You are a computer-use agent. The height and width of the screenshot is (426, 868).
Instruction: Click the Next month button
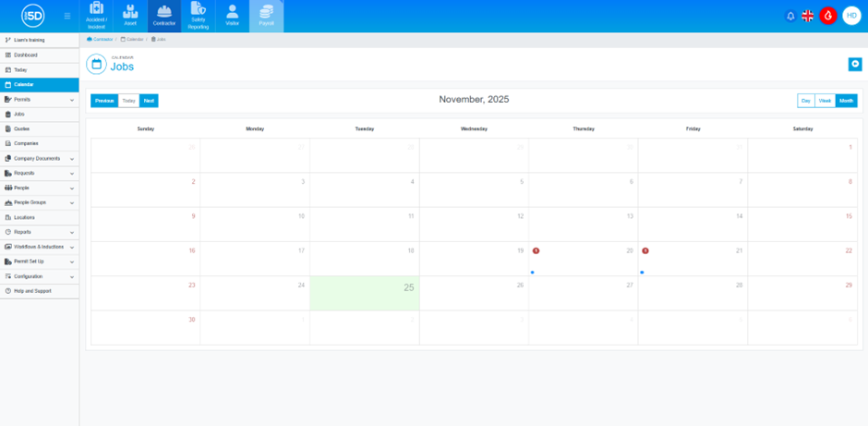tap(149, 101)
